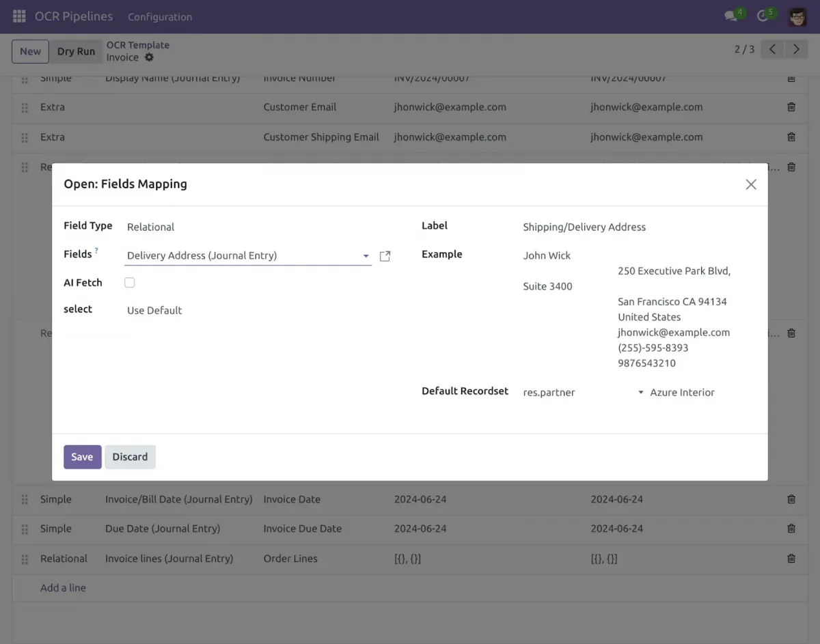Delete the Customer Email mapping row
The height and width of the screenshot is (644, 820).
point(791,107)
